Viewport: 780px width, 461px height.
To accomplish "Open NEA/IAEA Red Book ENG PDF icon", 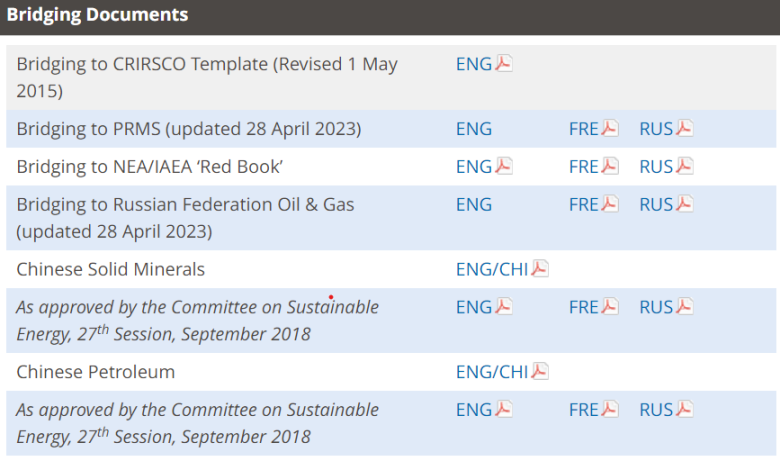I will 504,167.
